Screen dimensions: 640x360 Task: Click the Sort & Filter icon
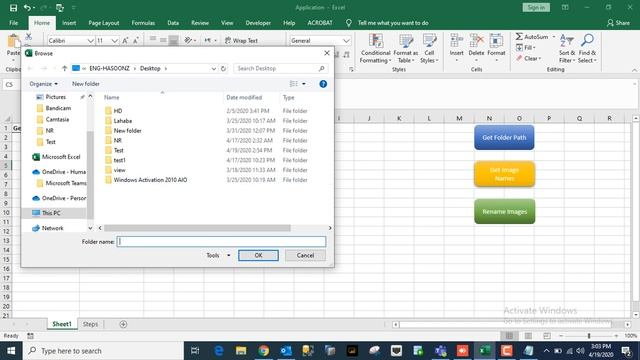pos(567,41)
